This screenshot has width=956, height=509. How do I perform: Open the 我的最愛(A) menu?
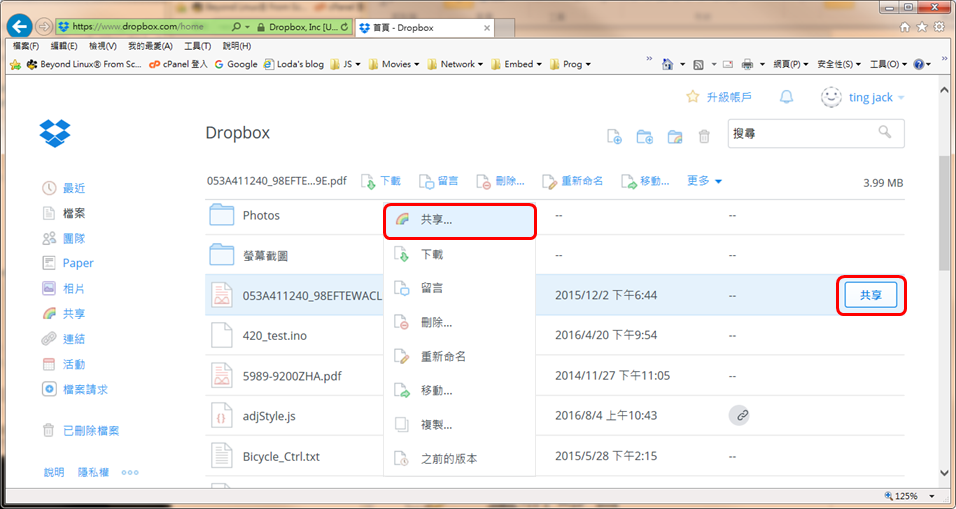151,46
